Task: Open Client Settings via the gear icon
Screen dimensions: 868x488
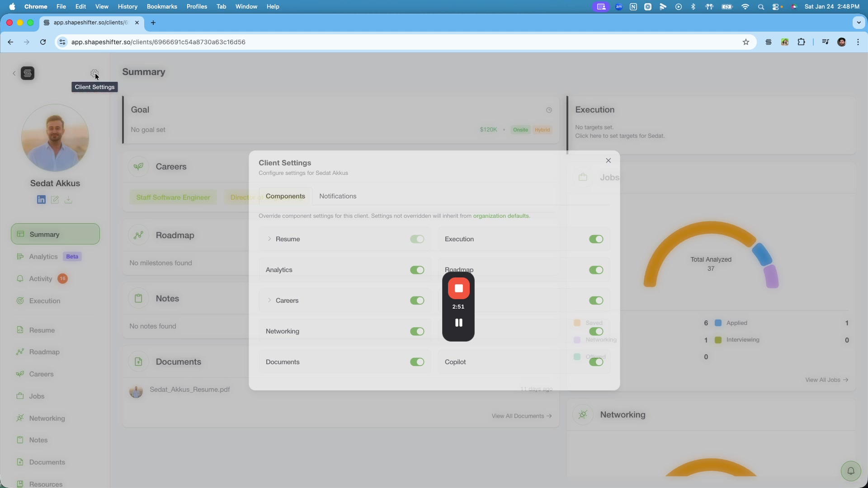Action: [94, 73]
